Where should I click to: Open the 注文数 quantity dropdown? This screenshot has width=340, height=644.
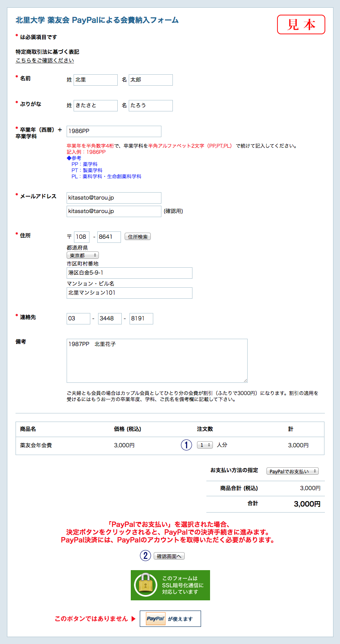[x=205, y=445]
